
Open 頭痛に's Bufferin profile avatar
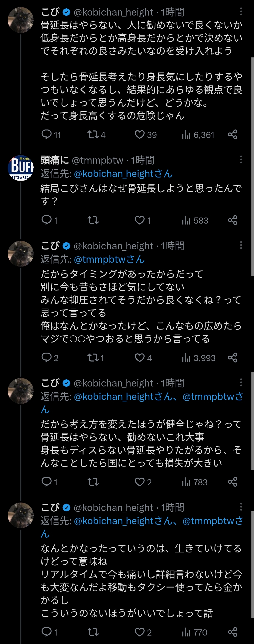21,168
